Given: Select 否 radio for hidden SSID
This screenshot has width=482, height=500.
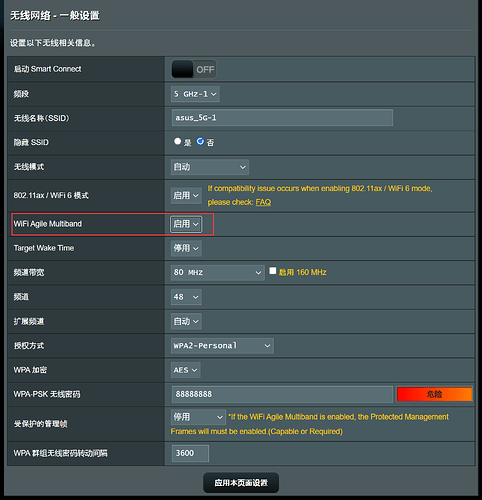Looking at the screenshot, I should (x=200, y=142).
